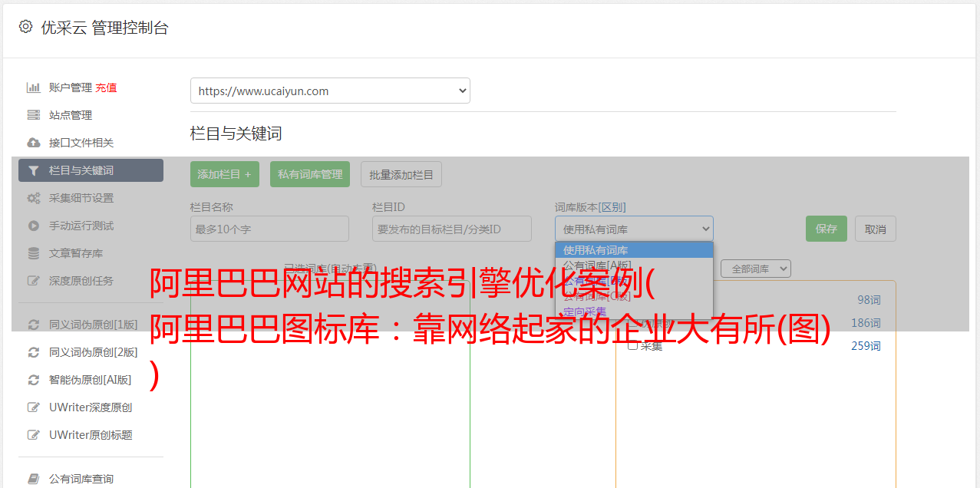Choose 定向采集 from the dropdown list
The height and width of the screenshot is (488, 980).
coord(634,312)
